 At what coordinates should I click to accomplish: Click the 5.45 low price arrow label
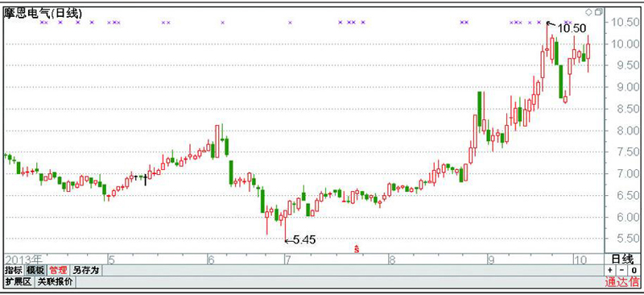pos(300,240)
